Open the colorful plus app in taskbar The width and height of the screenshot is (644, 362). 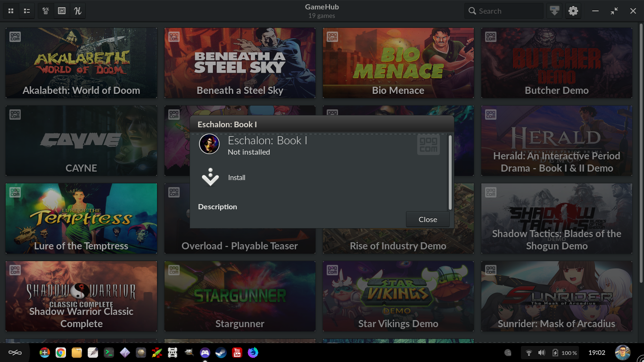(x=44, y=353)
